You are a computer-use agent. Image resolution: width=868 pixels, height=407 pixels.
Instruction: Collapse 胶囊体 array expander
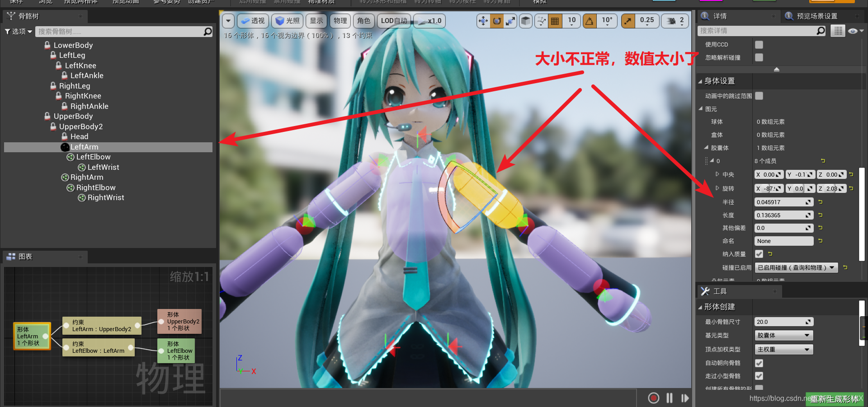tap(706, 148)
